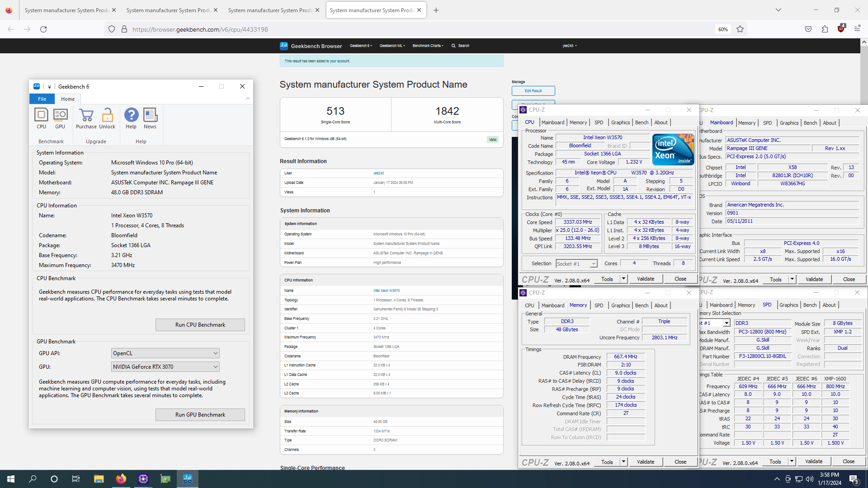
Task: Click Close button in CPU-Z Memory window
Action: 680,462
